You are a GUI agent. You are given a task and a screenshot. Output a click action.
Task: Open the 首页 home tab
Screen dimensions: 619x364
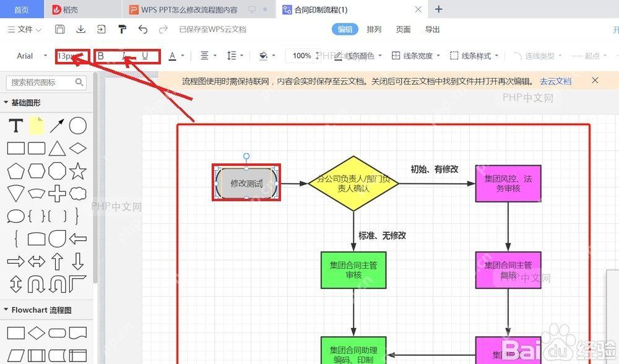click(22, 9)
